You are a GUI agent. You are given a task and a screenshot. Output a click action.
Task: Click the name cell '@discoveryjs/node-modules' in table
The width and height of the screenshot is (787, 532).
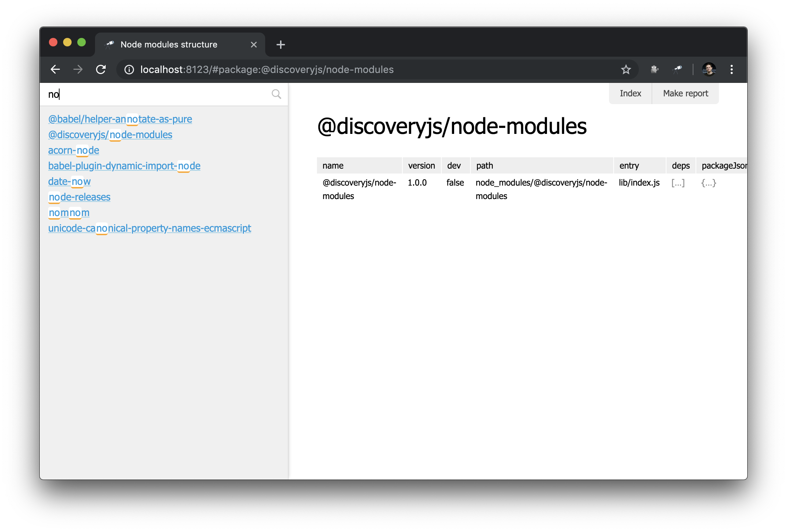pos(359,189)
